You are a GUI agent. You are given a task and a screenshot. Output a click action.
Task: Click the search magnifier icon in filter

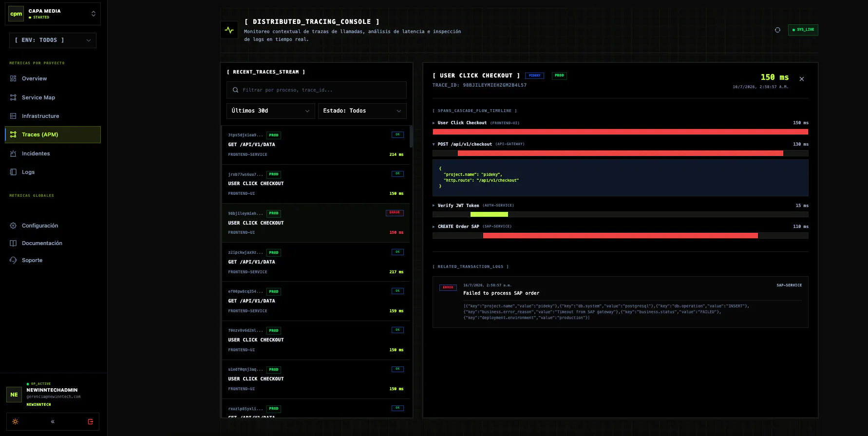pyautogui.click(x=235, y=90)
